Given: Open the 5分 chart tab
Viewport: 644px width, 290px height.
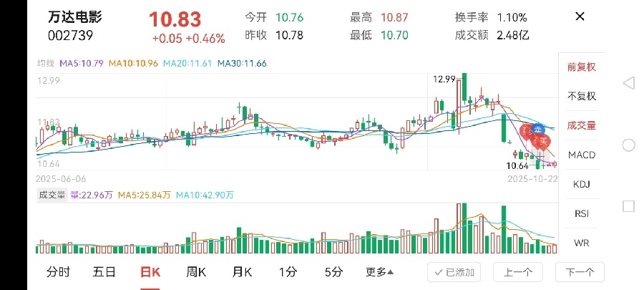Looking at the screenshot, I should point(333,272).
